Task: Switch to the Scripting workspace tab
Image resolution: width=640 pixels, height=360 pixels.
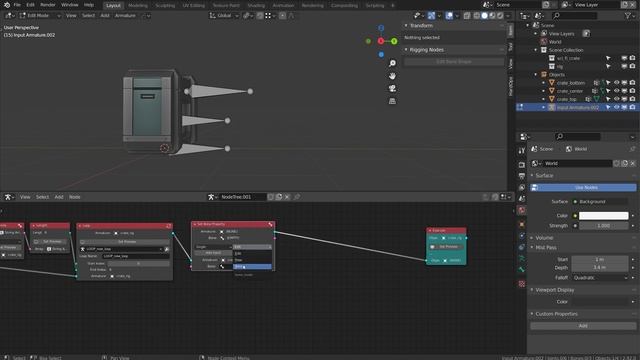Action: [375, 5]
